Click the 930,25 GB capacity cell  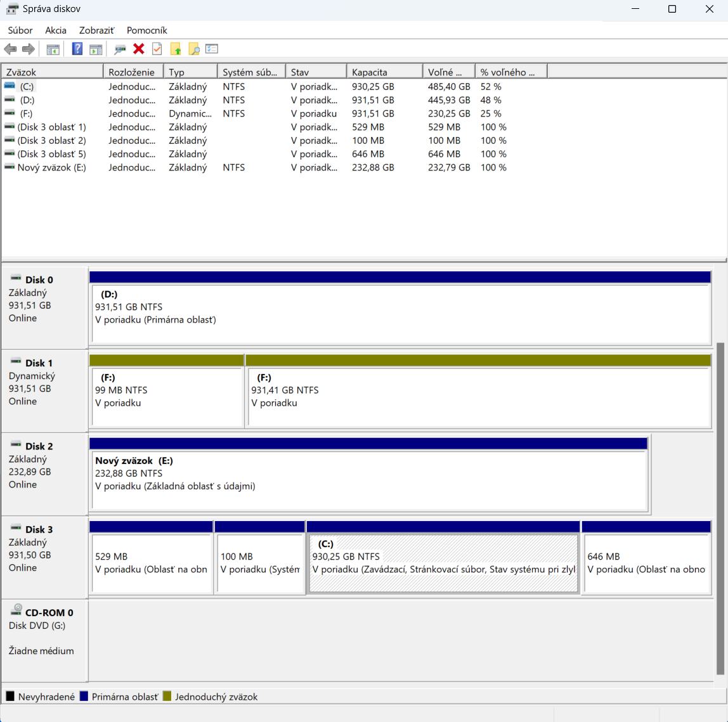click(x=373, y=86)
